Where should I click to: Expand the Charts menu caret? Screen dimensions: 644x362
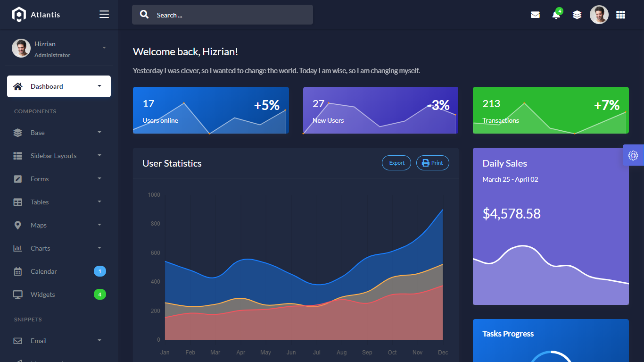99,248
